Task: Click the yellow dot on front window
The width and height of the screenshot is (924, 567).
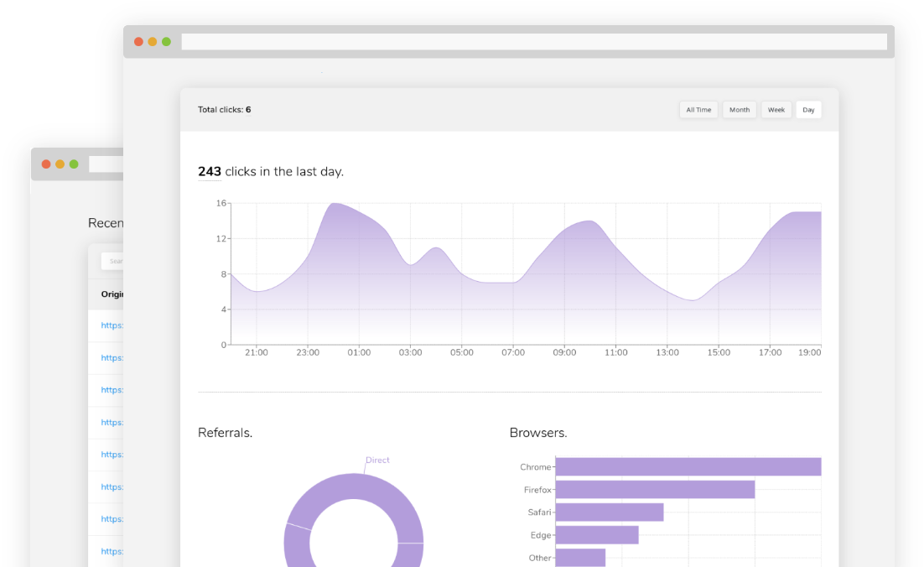Action: [x=153, y=41]
